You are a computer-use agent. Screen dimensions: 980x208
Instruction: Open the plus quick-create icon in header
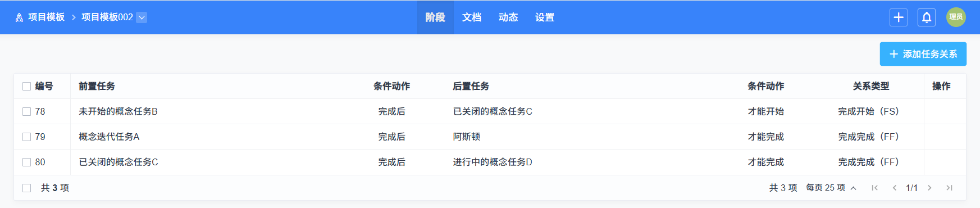tap(899, 17)
